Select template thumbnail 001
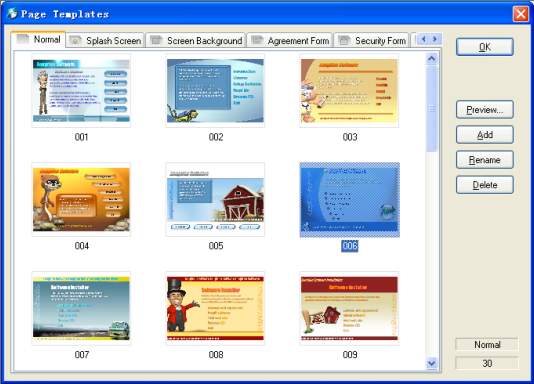The image size is (534, 384). (81, 91)
